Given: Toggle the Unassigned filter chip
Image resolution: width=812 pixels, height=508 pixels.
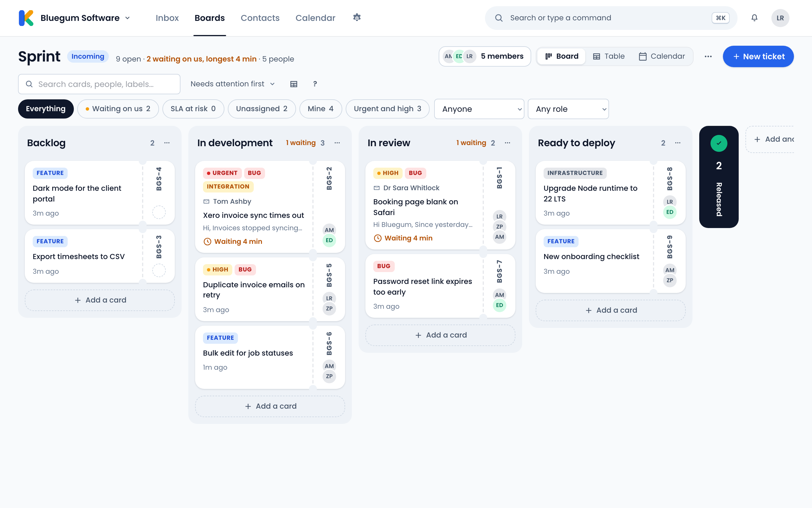Looking at the screenshot, I should [x=262, y=109].
